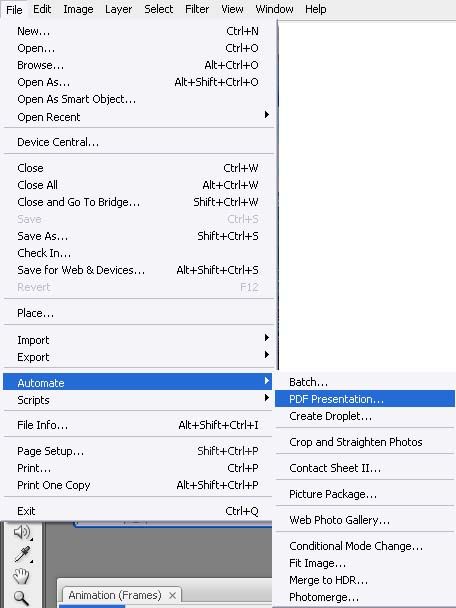This screenshot has width=456, height=608.
Task: Expand the Export submenu
Action: (x=138, y=357)
